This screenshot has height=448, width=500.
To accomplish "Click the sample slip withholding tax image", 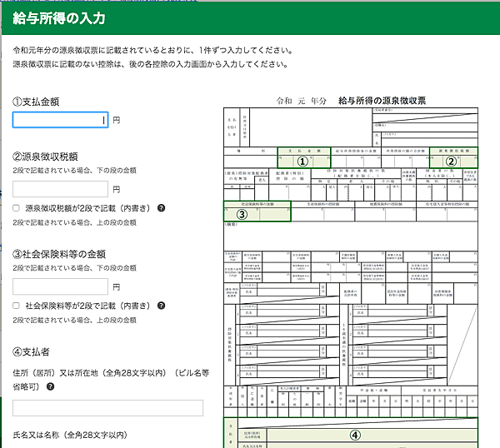I will 351,271.
